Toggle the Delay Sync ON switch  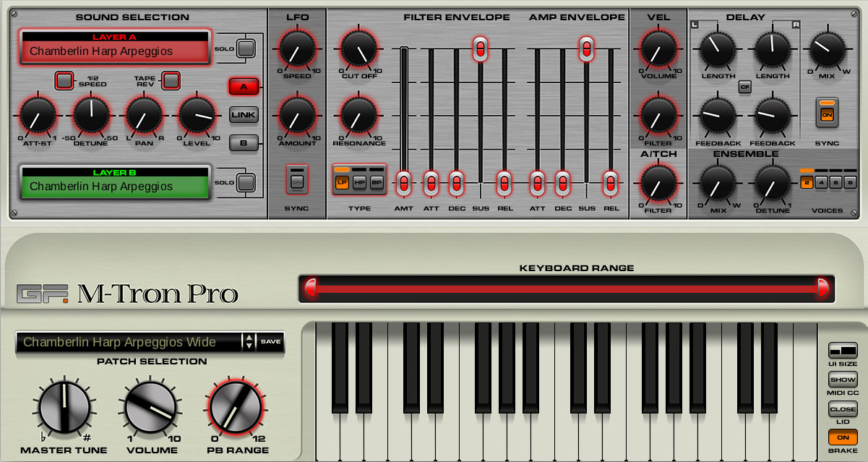pos(827,114)
